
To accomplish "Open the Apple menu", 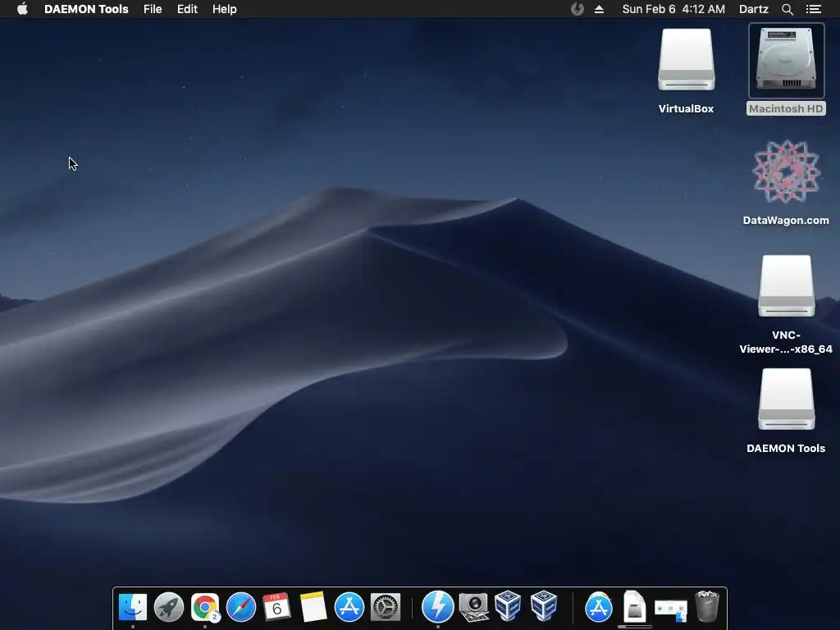I will pyautogui.click(x=22, y=9).
